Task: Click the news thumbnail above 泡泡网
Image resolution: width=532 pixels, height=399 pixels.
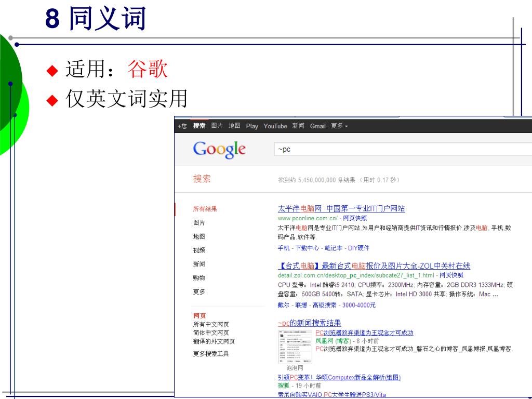Action: click(295, 347)
